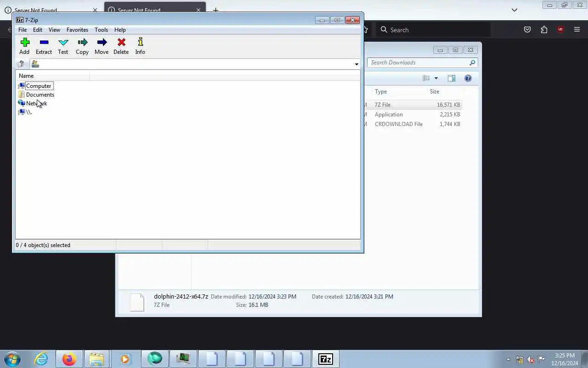Expand the 7-Zip address bar dropdown
Image resolution: width=588 pixels, height=368 pixels.
356,64
